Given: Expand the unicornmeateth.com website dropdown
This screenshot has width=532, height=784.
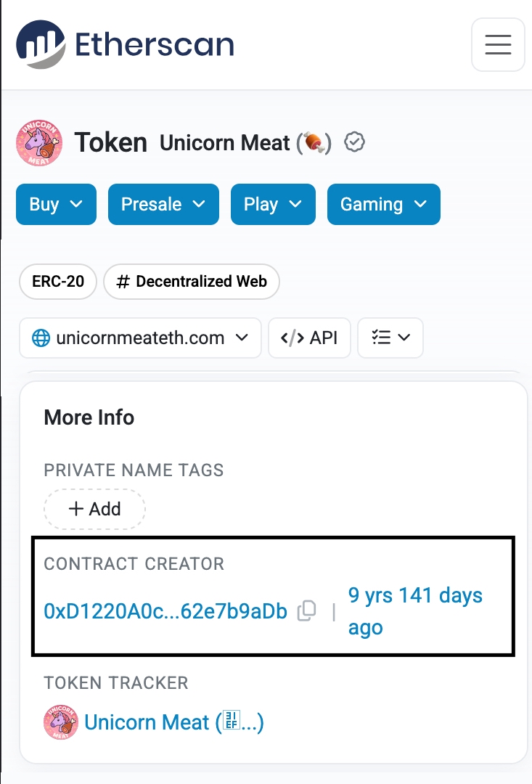Looking at the screenshot, I should tap(140, 338).
